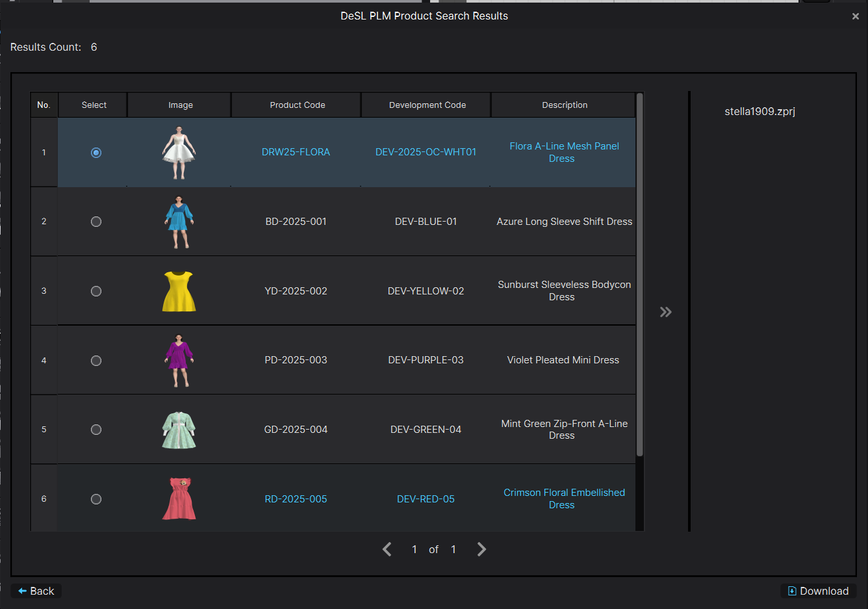The height and width of the screenshot is (609, 868).
Task: Click the Back button
Action: point(36,591)
